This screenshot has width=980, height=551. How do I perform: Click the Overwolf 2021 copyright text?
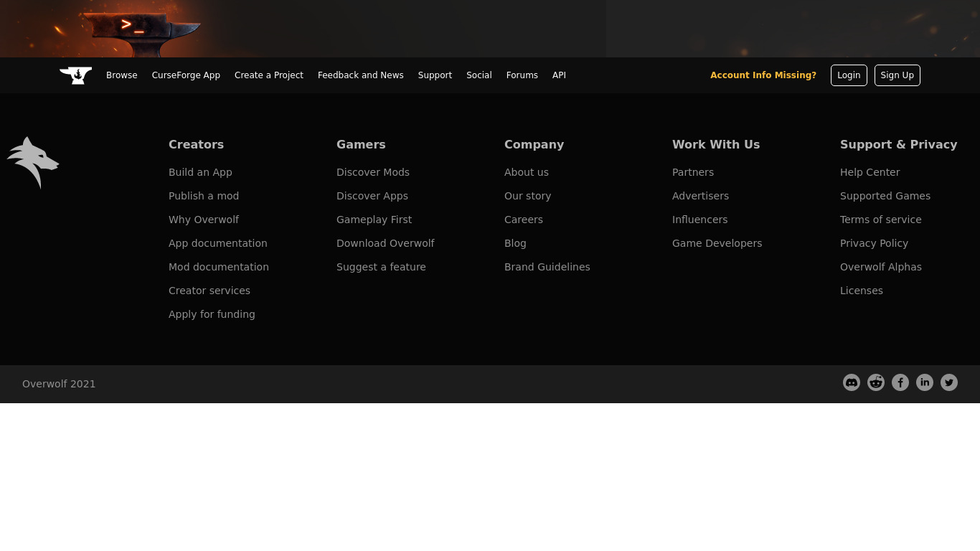click(x=59, y=384)
